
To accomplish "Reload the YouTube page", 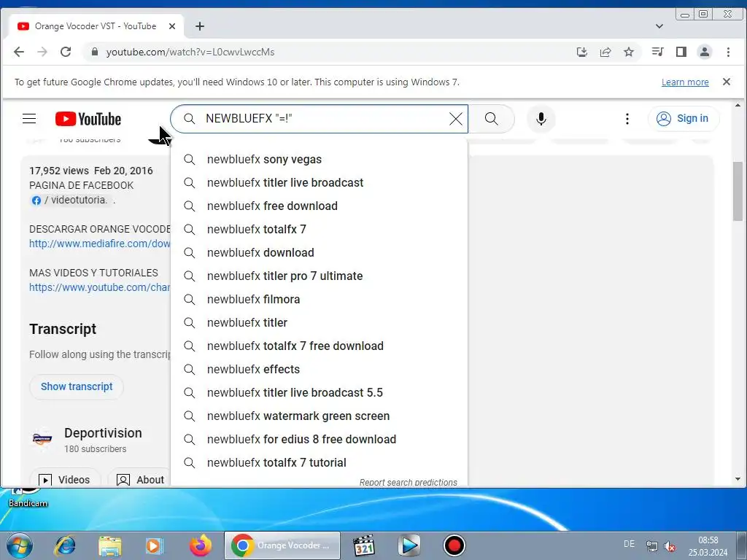I will point(66,52).
